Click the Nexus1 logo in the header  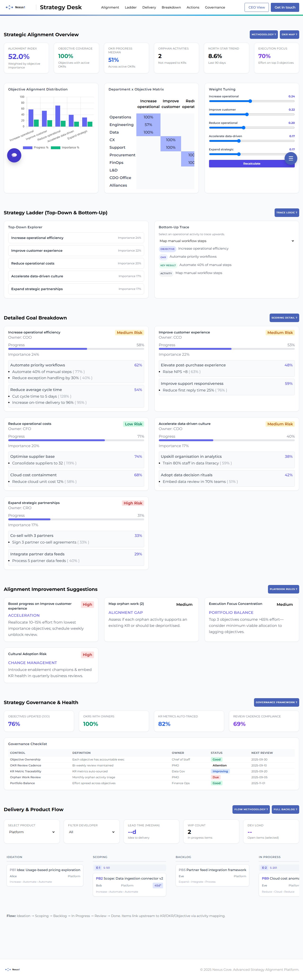pyautogui.click(x=16, y=7)
